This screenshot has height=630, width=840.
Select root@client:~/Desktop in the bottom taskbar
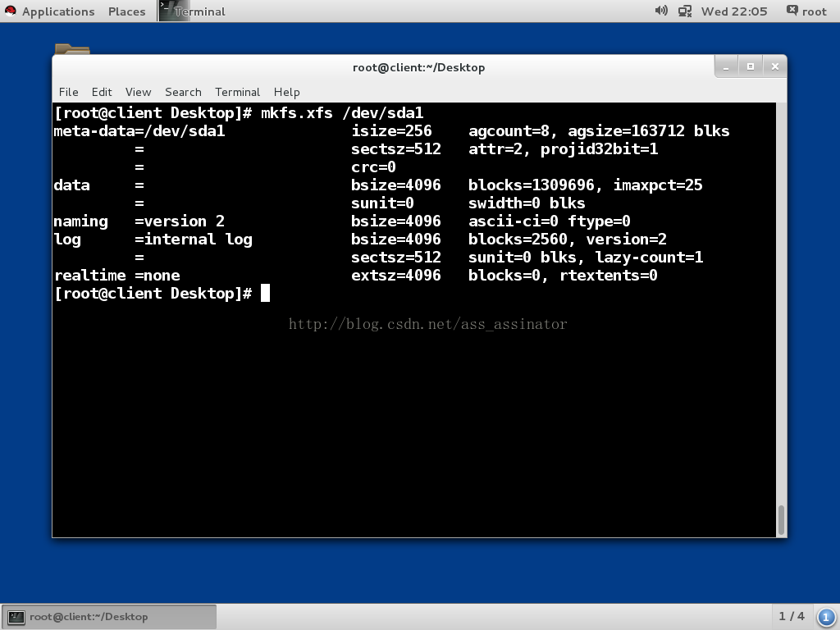109,617
